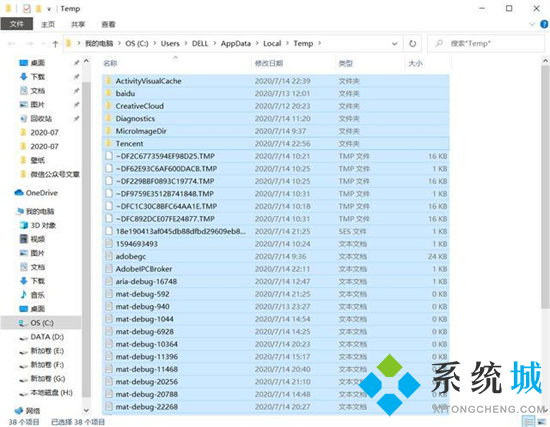Image resolution: width=550 pixels, height=427 pixels.
Task: Switch to details view button
Action: [x=528, y=421]
